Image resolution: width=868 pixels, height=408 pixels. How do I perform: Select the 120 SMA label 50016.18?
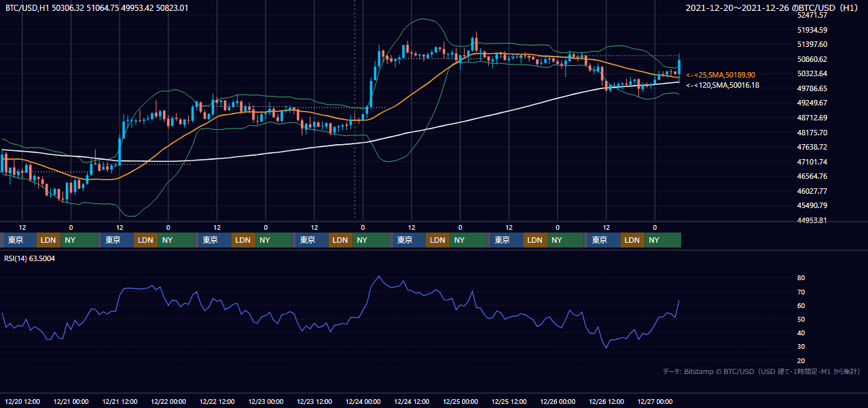pyautogui.click(x=723, y=86)
